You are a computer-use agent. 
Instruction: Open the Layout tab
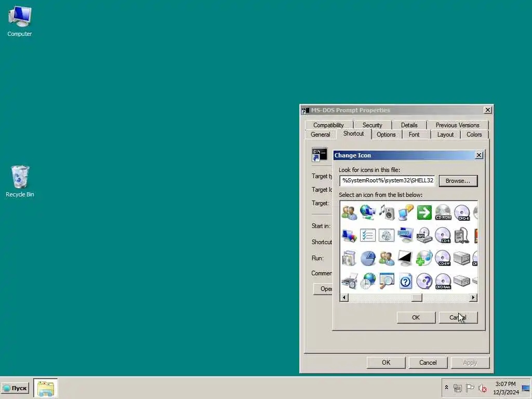[445, 135]
